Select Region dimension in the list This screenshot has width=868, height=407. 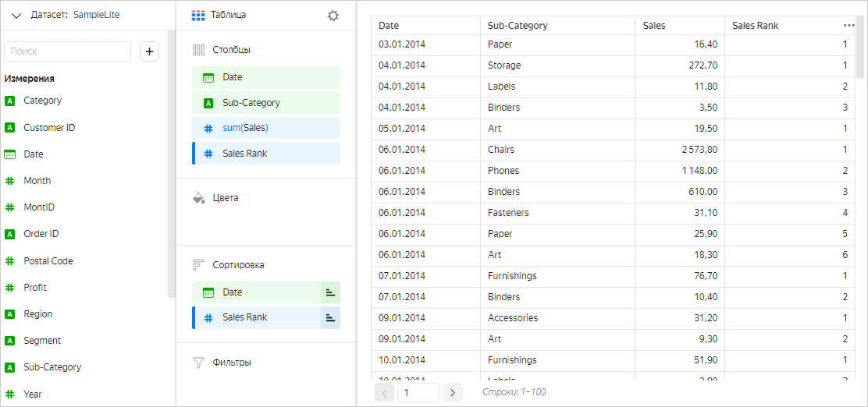click(x=38, y=314)
